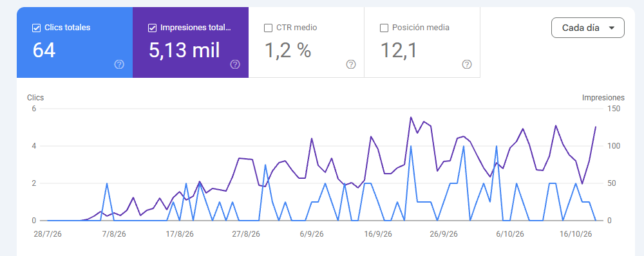644x256 pixels.
Task: Enable the Posición media checkbox
Action: click(384, 28)
